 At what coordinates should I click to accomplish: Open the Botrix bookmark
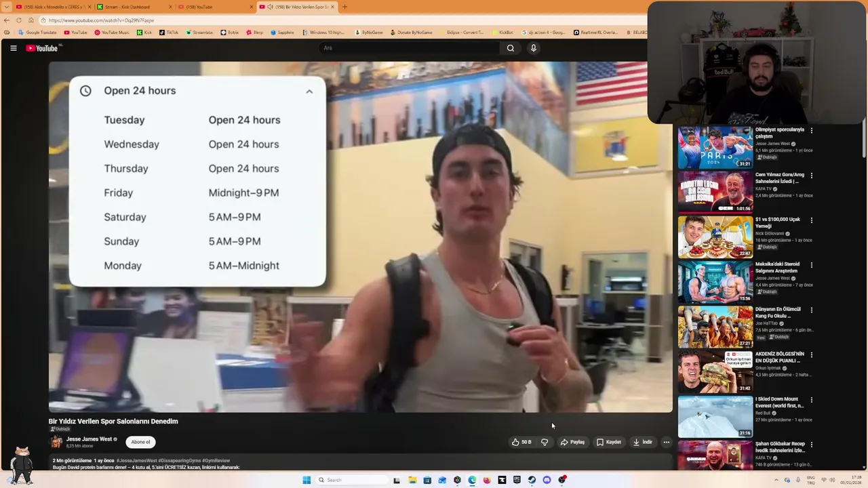pos(230,33)
